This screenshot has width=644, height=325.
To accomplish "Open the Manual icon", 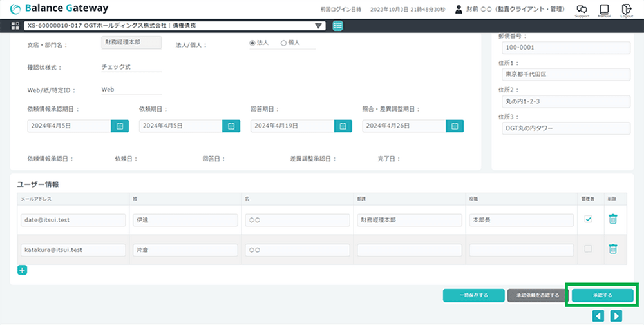I will pos(604,10).
